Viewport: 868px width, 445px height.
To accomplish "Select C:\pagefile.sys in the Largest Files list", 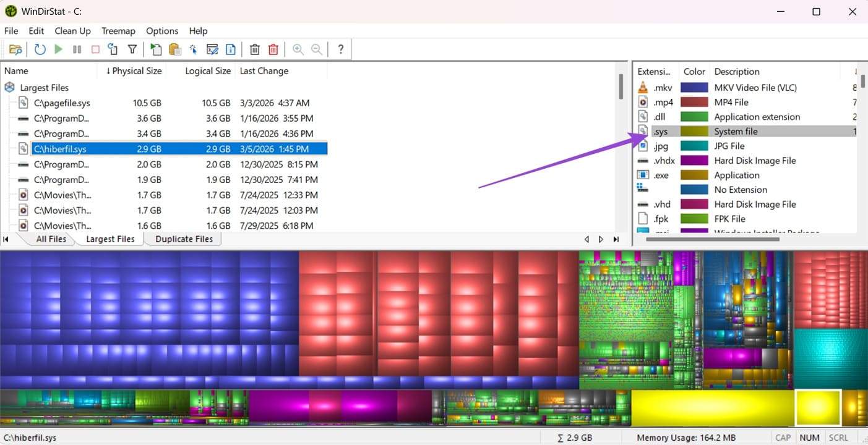I will tap(62, 103).
